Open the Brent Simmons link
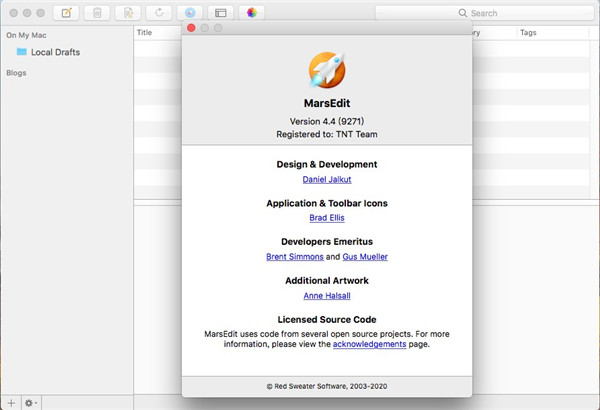The height and width of the screenshot is (410, 600). pos(295,257)
